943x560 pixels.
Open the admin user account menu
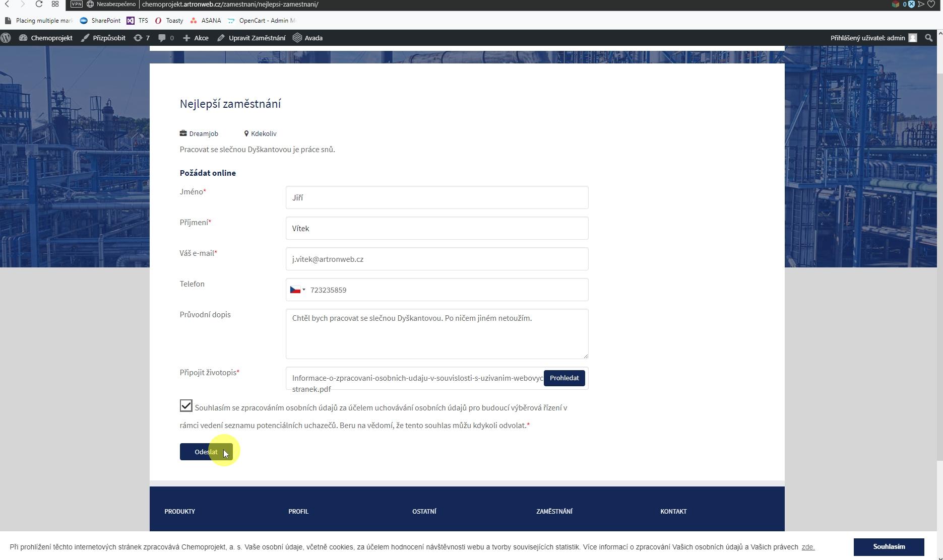pos(873,38)
